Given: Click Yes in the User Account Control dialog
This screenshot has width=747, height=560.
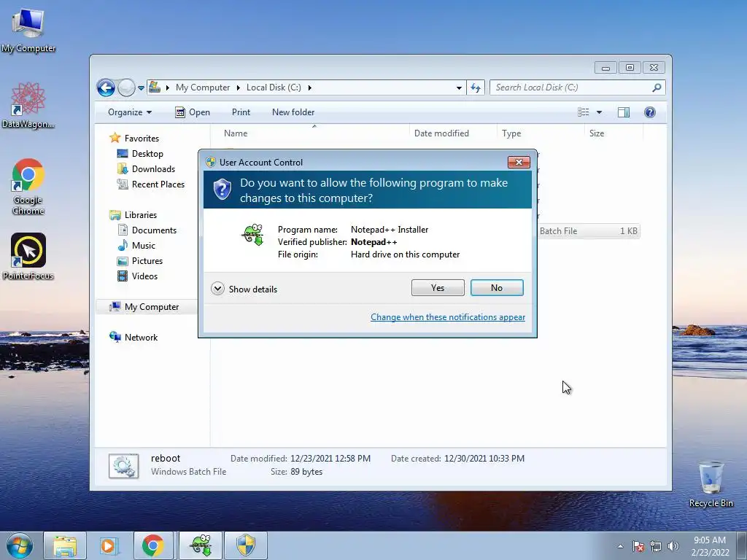Looking at the screenshot, I should (438, 287).
